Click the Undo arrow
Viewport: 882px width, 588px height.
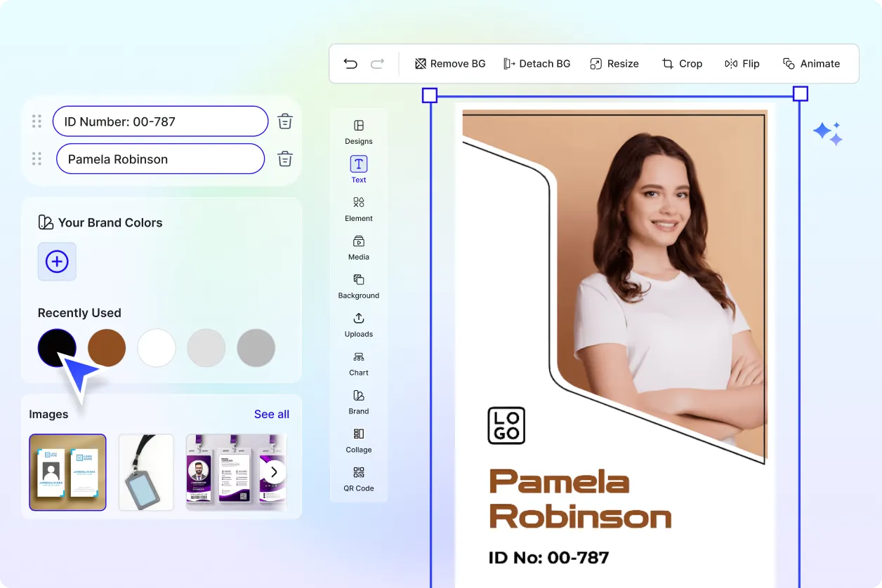click(350, 63)
